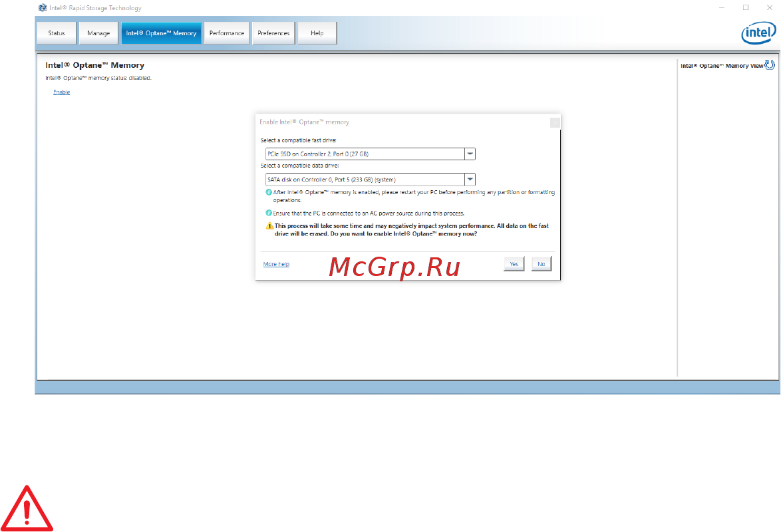This screenshot has height=532, width=781.
Task: Decline with the No button
Action: pos(542,264)
